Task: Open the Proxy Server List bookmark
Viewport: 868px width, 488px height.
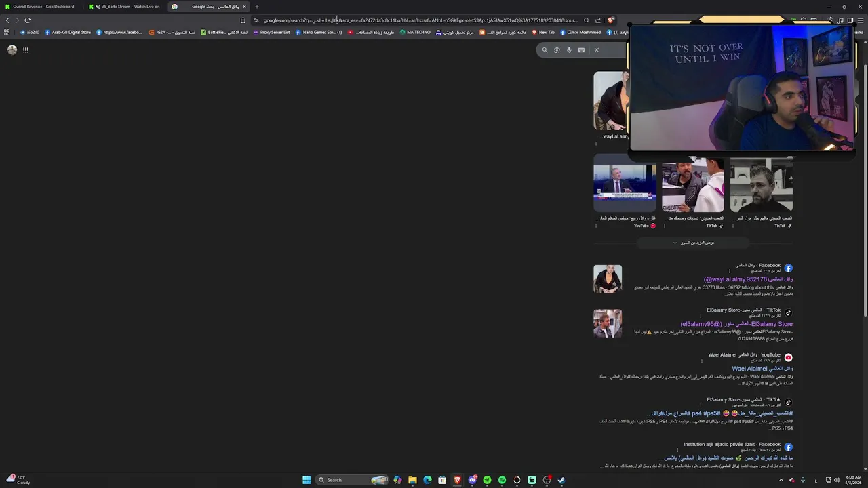Action: coord(271,32)
